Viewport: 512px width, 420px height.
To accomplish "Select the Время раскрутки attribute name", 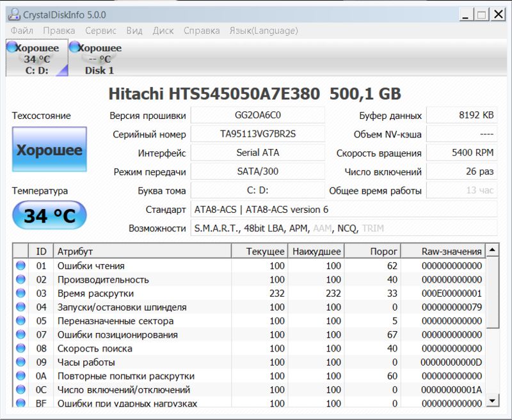I will point(95,293).
